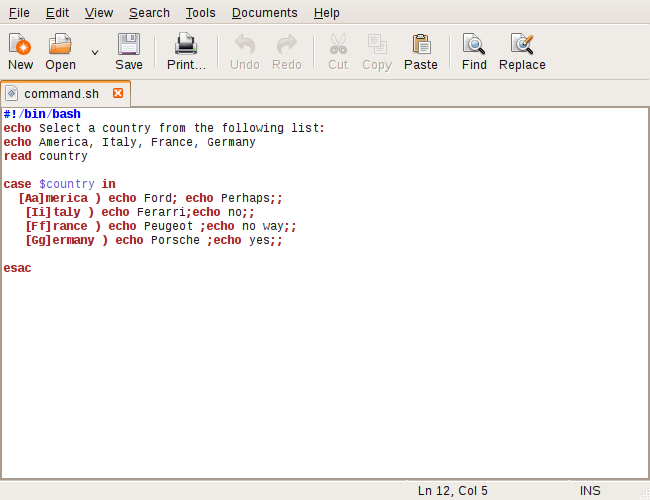Click the INS insert mode indicator
The width and height of the screenshot is (650, 500).
pyautogui.click(x=589, y=491)
